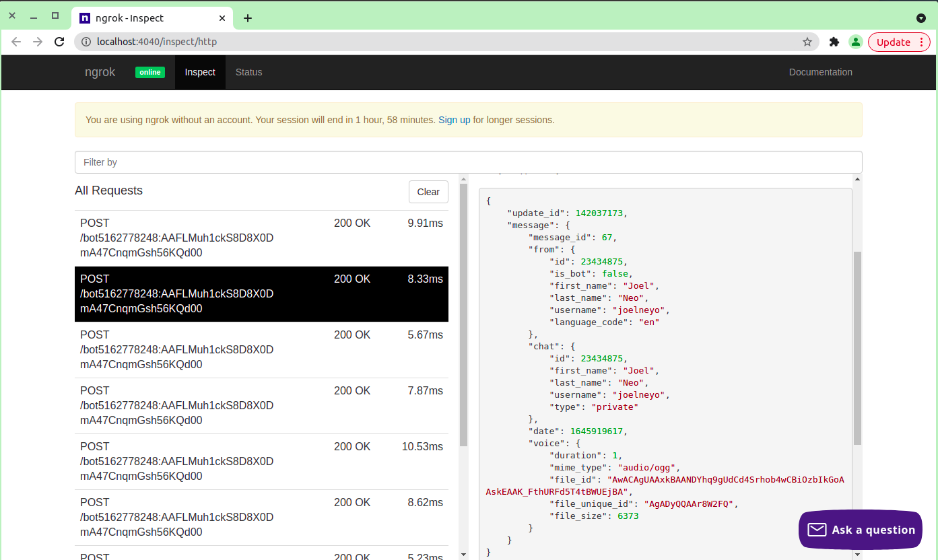Click the ngrok brand logo text
The image size is (938, 560).
[x=100, y=72]
